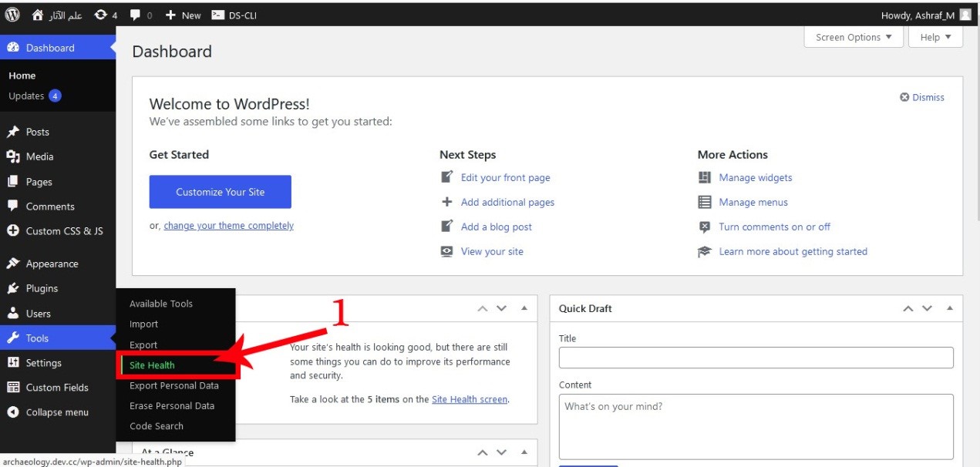The height and width of the screenshot is (467, 980).
Task: Click the Dashboard gauge icon in sidebar
Action: pyautogui.click(x=13, y=48)
